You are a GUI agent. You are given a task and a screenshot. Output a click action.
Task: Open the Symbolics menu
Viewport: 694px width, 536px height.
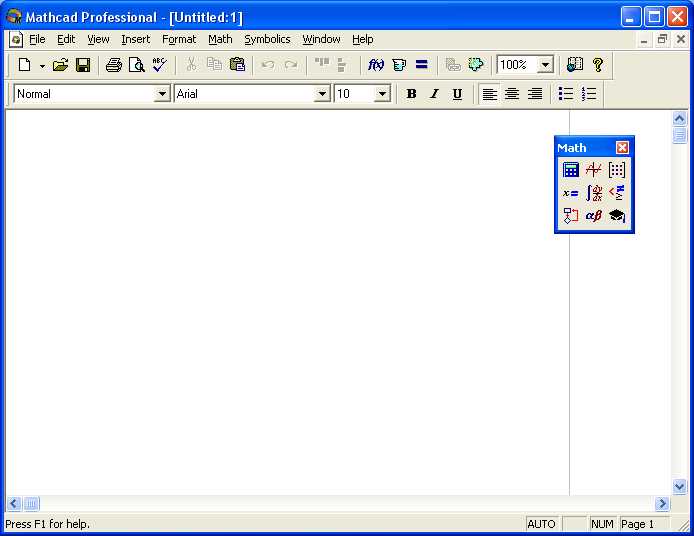(x=267, y=39)
